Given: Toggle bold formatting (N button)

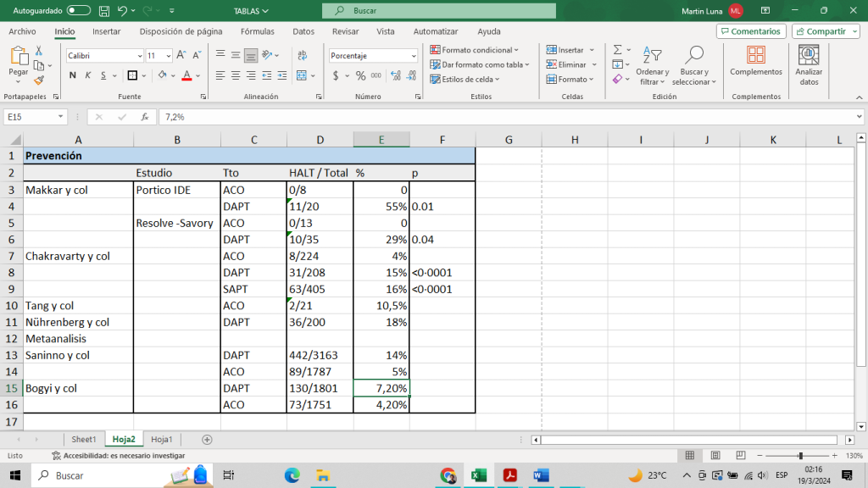Looking at the screenshot, I should (x=73, y=75).
